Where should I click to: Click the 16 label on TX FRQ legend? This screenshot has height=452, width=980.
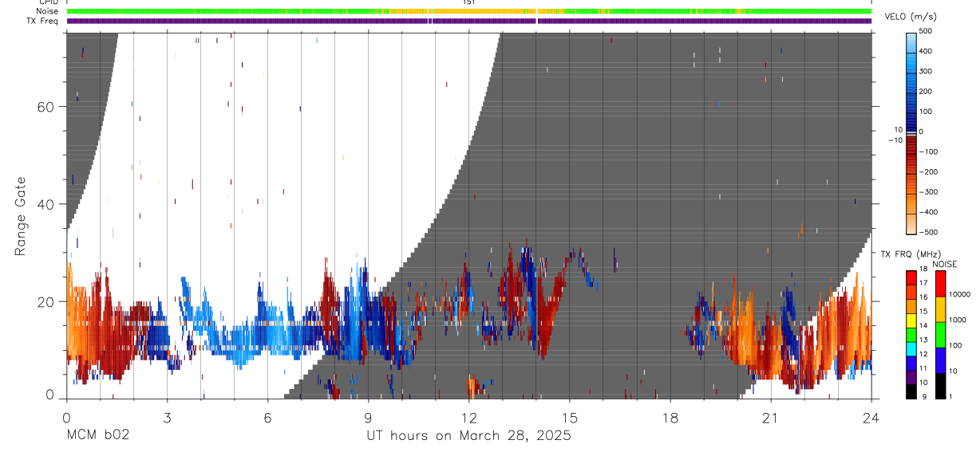click(923, 298)
